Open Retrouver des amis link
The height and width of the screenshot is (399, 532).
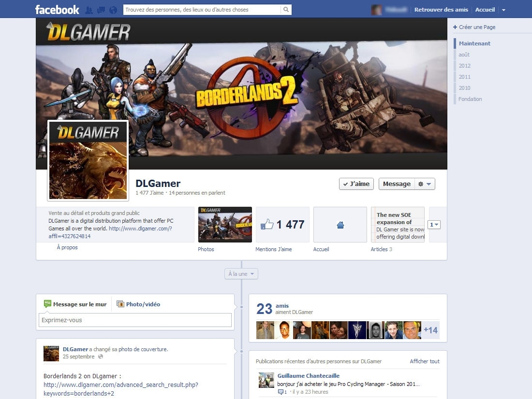[x=441, y=10]
